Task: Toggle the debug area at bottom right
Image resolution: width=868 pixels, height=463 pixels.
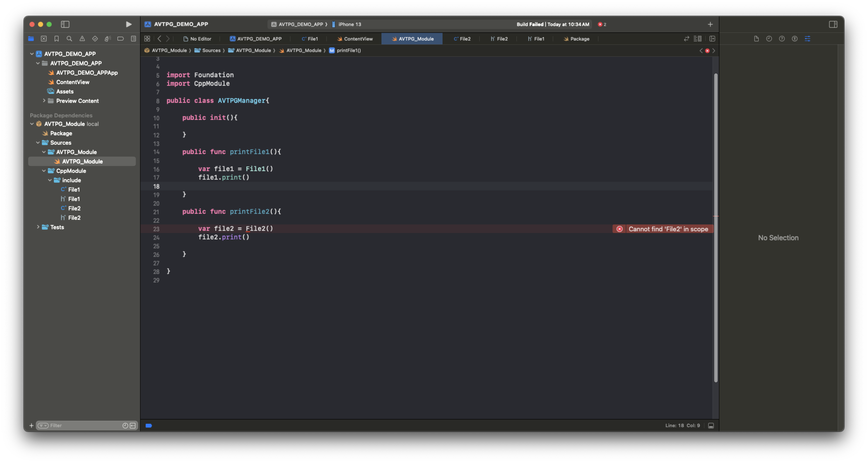Action: (x=711, y=426)
